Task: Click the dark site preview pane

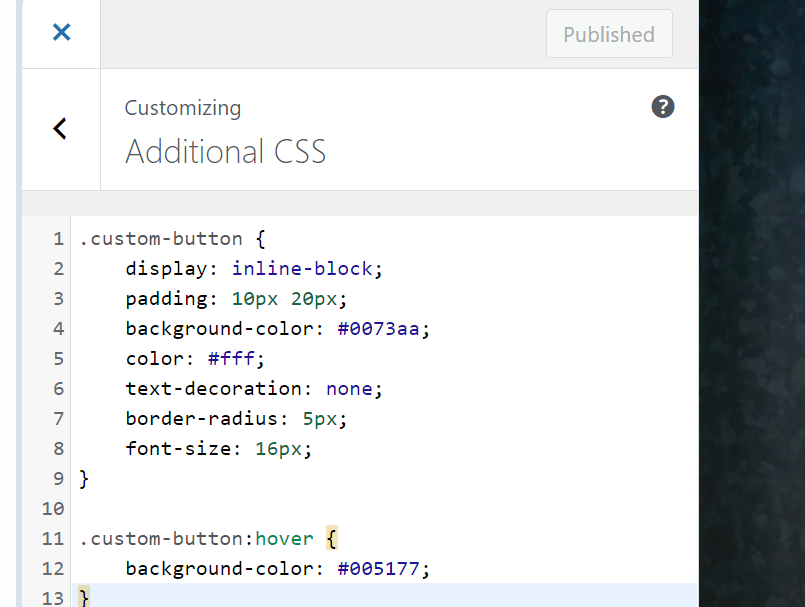Action: tap(752, 300)
